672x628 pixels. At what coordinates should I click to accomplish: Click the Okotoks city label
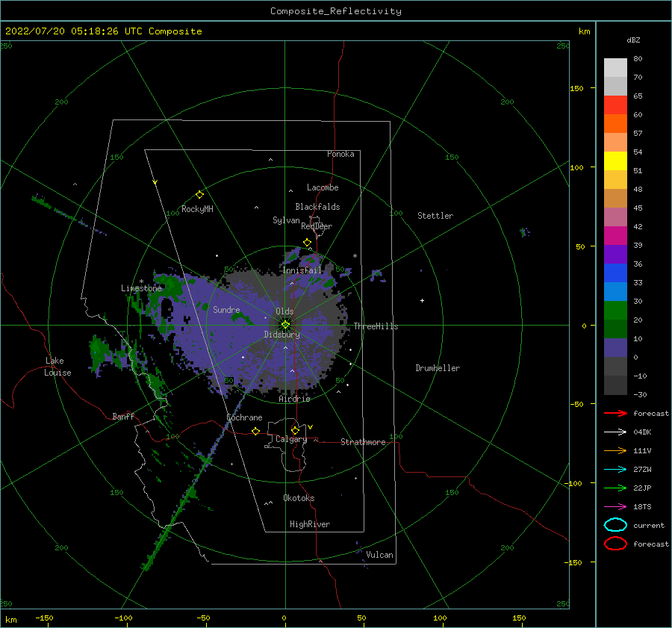pos(299,498)
